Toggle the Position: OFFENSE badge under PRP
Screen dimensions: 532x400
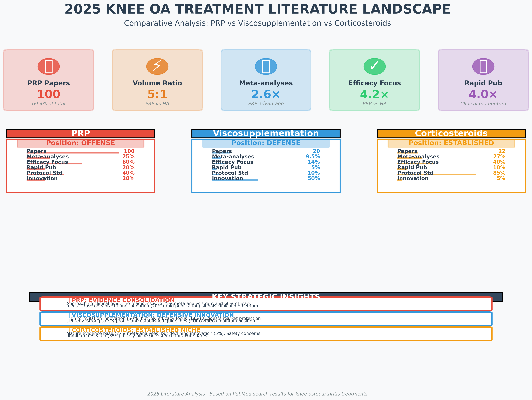pyautogui.click(x=81, y=143)
